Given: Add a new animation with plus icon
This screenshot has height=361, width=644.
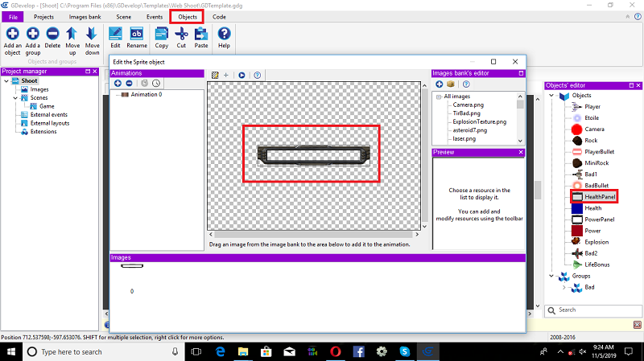Looking at the screenshot, I should [x=118, y=84].
